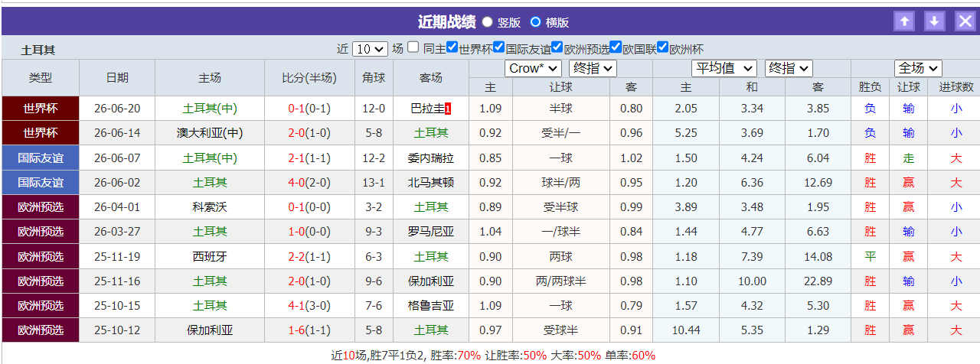Click the 角球 column header
Viewport: 980px width, 364px height.
pos(374,78)
